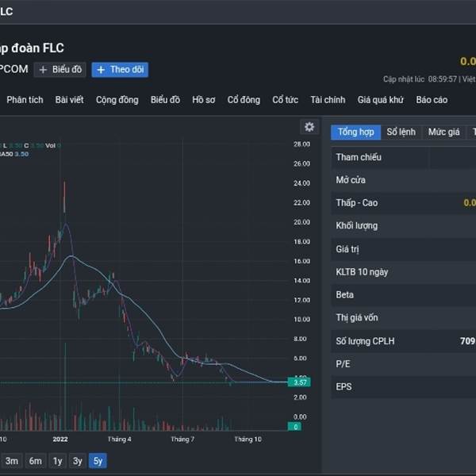This screenshot has width=476, height=476.
Task: Open chart settings gear icon
Action: pos(309,127)
